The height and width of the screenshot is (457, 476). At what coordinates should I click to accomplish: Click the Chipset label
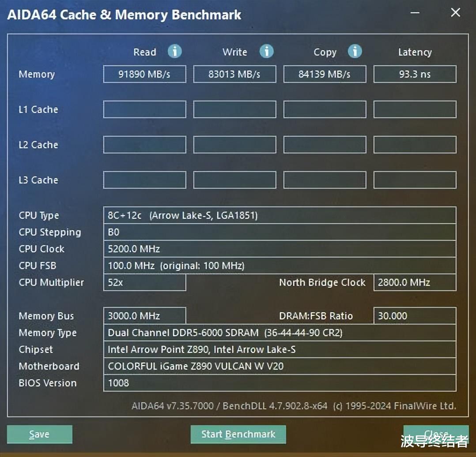(35, 350)
